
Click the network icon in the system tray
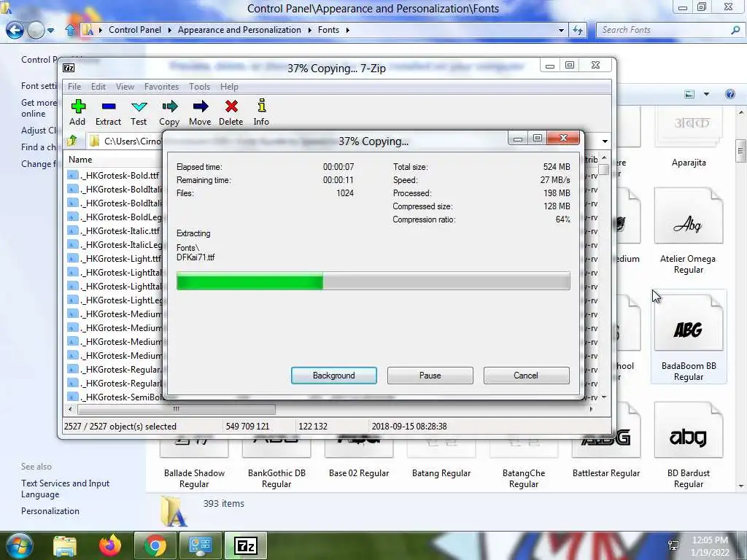tap(673, 545)
